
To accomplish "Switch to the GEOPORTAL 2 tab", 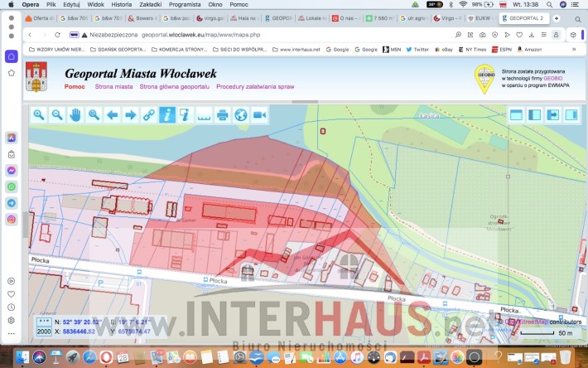I will click(x=525, y=17).
